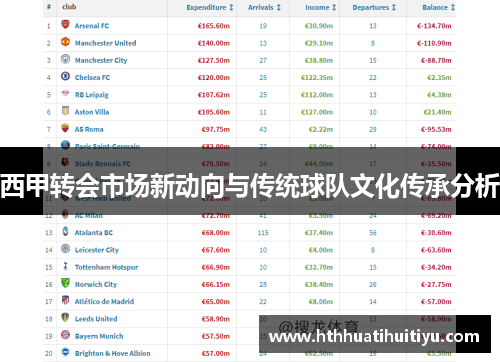
Task: Click the AS Roma crest icon
Action: coord(65,128)
